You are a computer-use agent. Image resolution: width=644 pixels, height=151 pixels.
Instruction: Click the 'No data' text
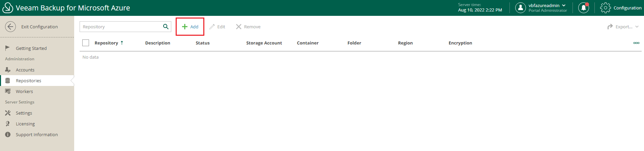(91, 57)
